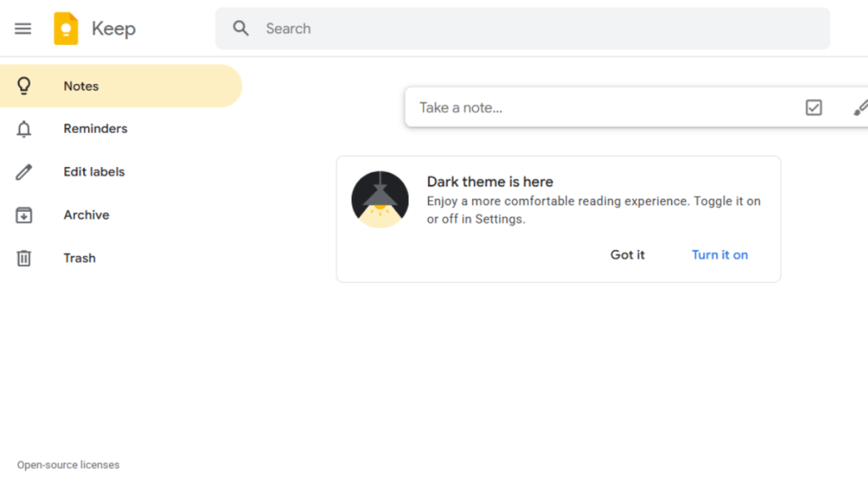The image size is (868, 488).
Task: Click the new drawing note brush icon
Action: point(860,108)
